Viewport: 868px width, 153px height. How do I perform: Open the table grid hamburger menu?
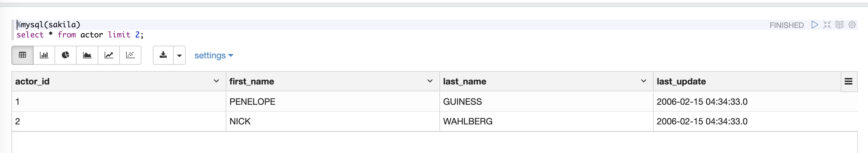pos(848,81)
